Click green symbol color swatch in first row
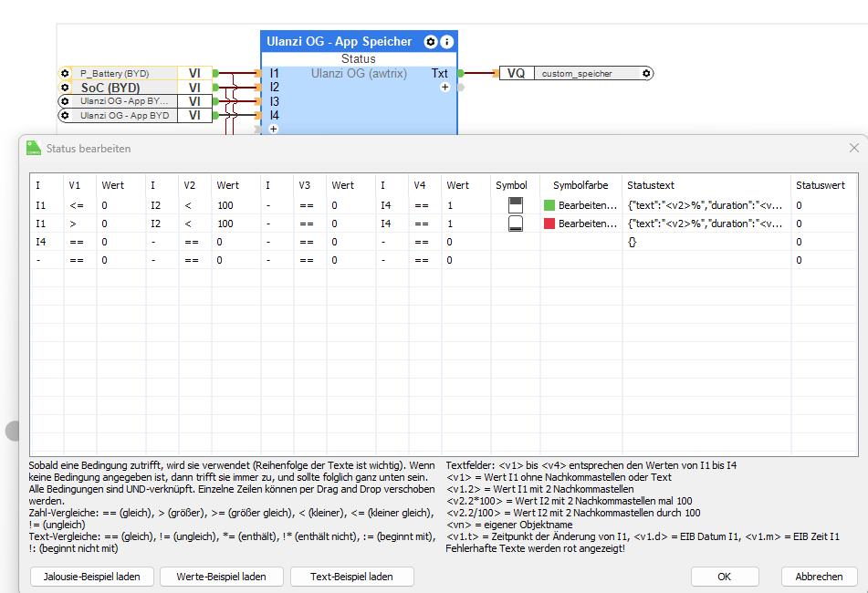The image size is (868, 593). click(549, 205)
